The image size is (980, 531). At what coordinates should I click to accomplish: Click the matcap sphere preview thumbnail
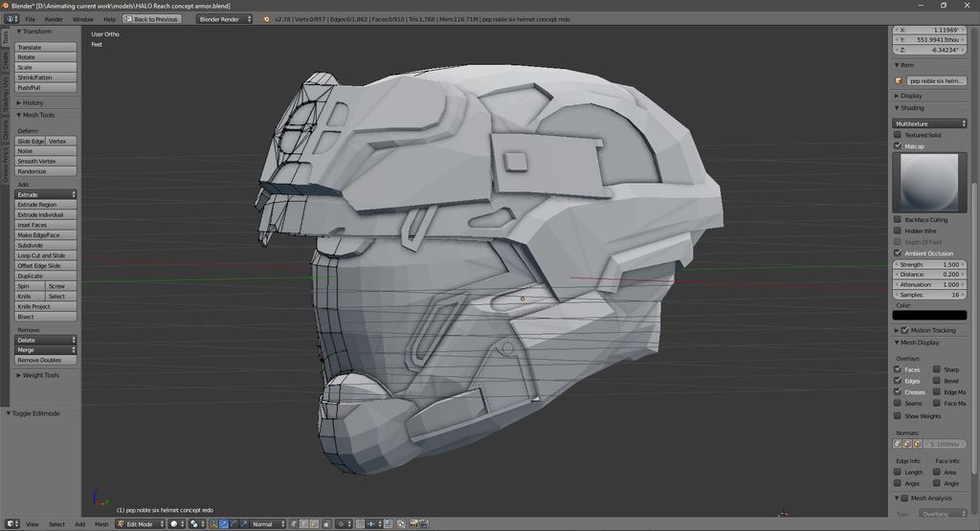(929, 183)
